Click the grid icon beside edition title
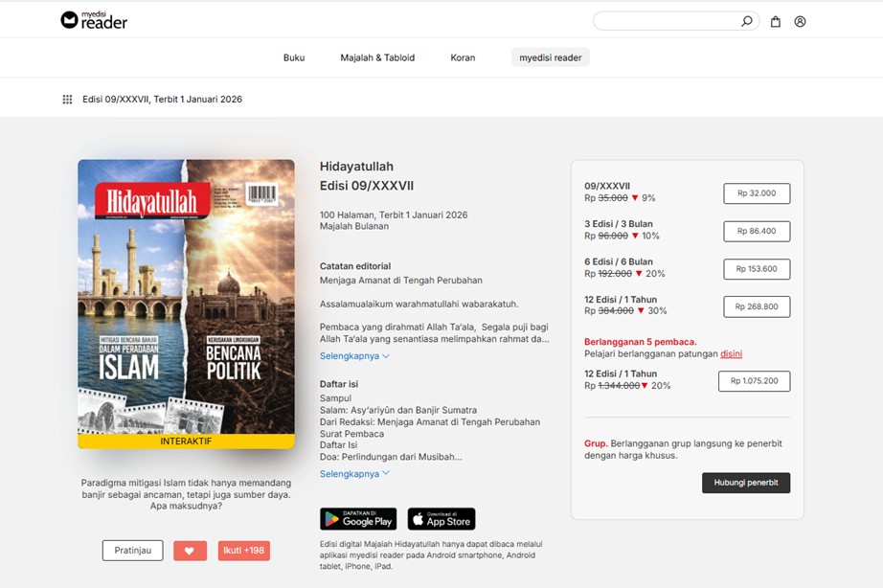 (67, 100)
